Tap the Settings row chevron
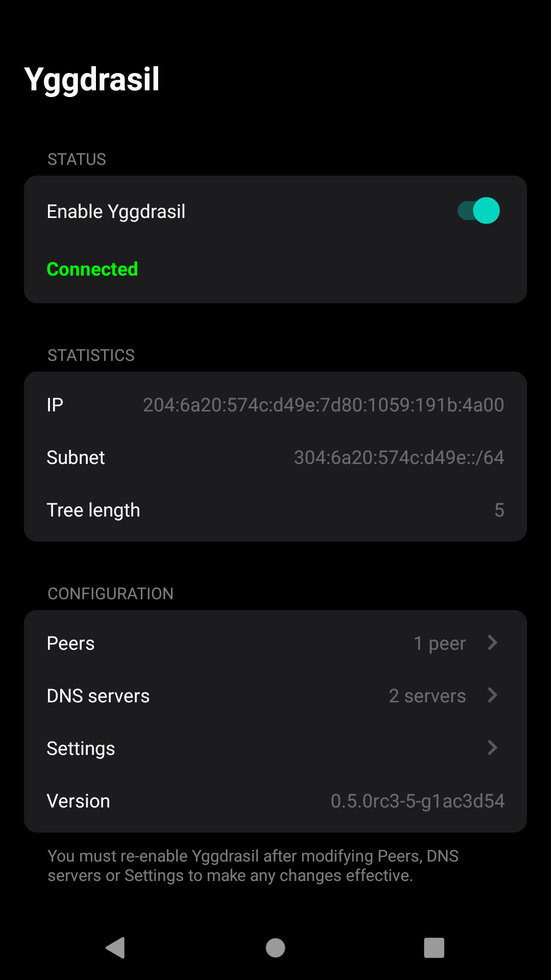Screen dimensions: 551x980 [x=492, y=748]
